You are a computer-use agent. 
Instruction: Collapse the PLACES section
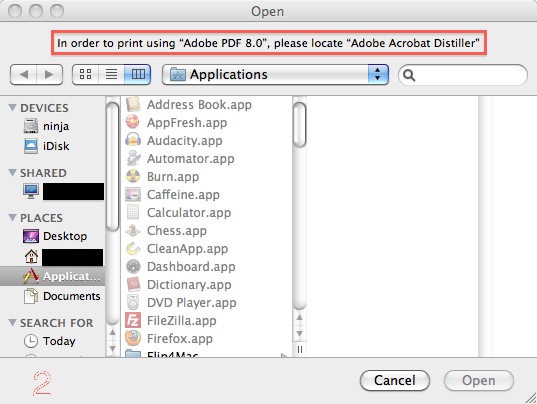[x=12, y=217]
